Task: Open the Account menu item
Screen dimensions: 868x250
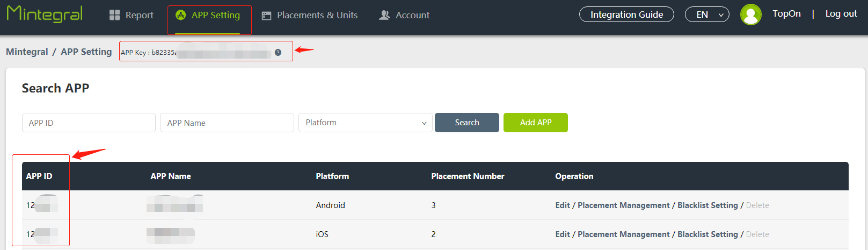Action: [x=412, y=15]
